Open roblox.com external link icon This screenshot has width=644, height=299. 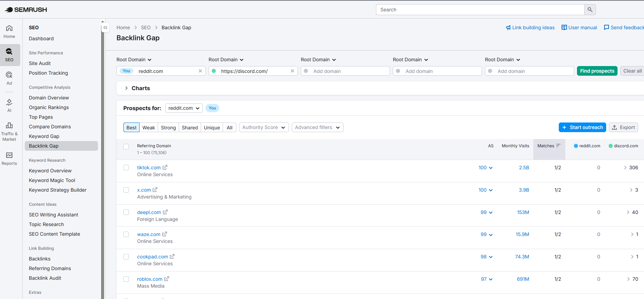(x=167, y=279)
